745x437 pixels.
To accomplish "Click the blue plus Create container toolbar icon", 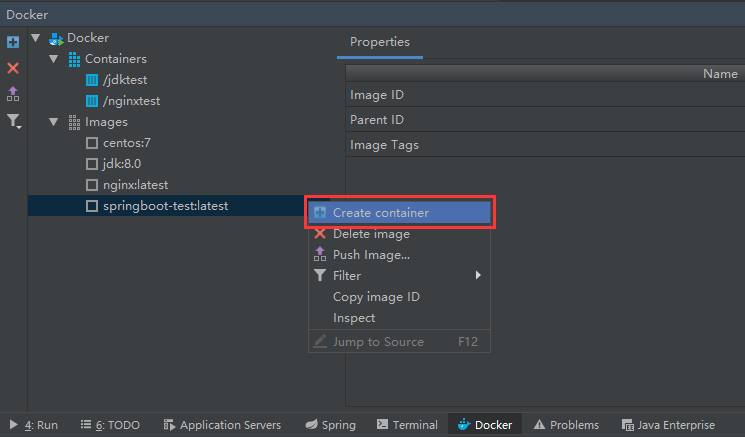I will (13, 42).
